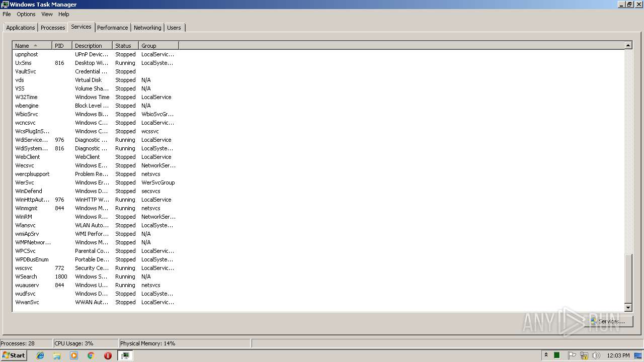
Task: Click the WSearch PID 1800 cell
Action: [61, 277]
